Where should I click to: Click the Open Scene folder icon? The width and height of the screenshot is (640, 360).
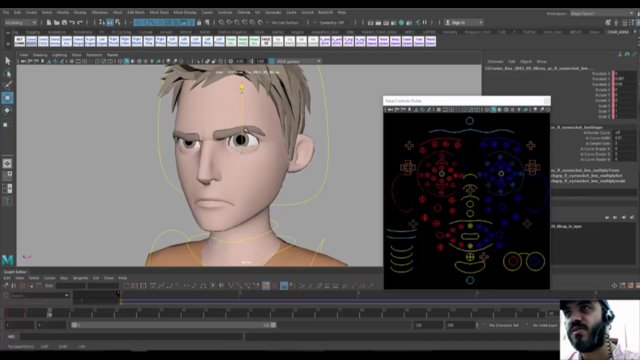tap(56, 22)
